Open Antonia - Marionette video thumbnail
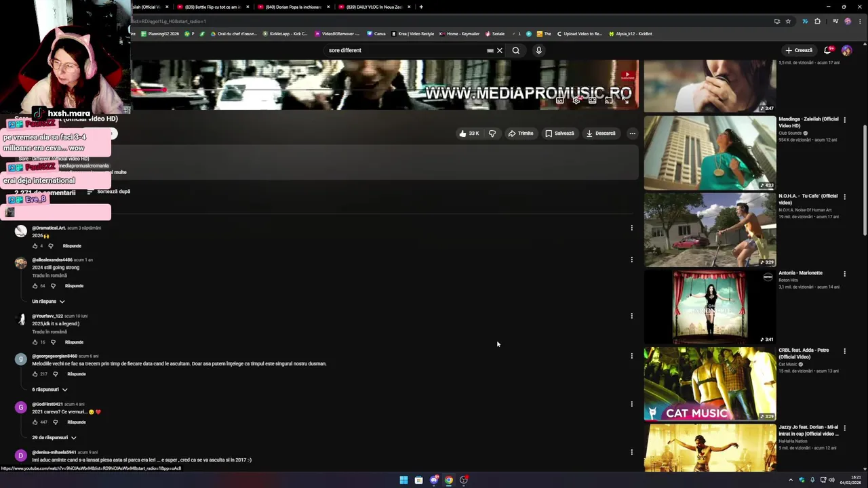868x488 pixels. (710, 307)
